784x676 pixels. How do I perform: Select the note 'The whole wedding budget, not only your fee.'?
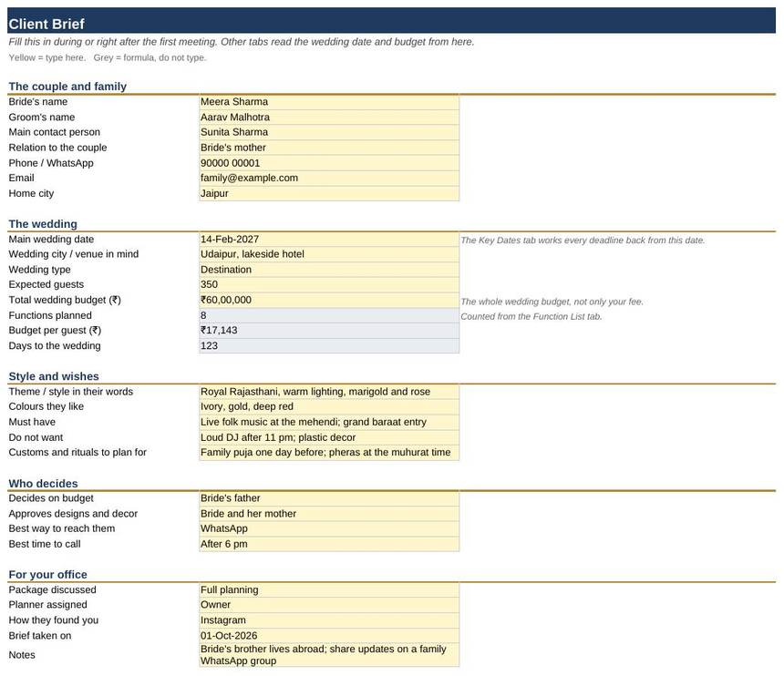(552, 302)
